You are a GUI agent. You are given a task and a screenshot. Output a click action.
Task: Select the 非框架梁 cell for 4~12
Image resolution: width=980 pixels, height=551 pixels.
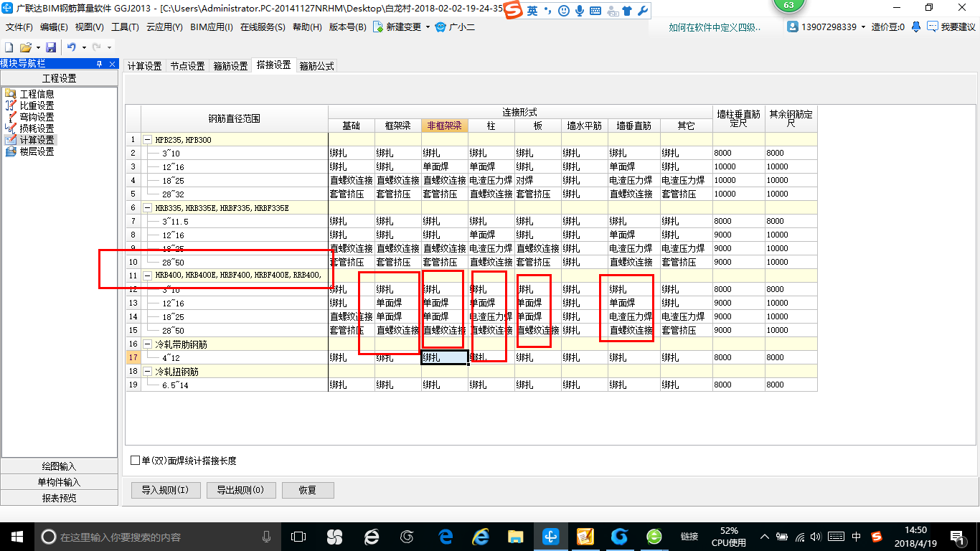click(445, 357)
